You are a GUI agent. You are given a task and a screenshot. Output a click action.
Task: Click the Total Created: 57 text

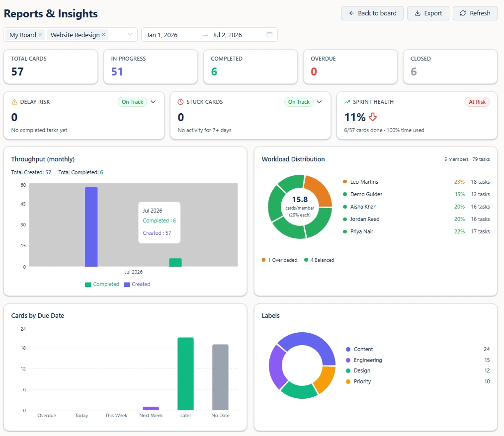point(31,172)
